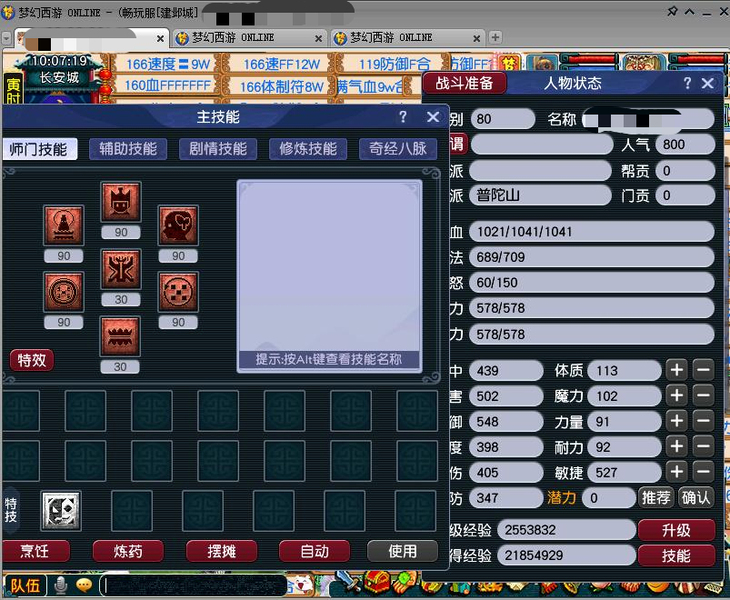Increase 魔力 with its plus button
The image size is (730, 600).
(x=677, y=396)
